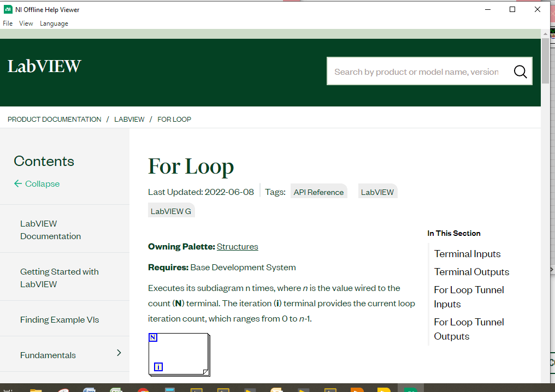This screenshot has height=392, width=555.
Task: Click the scrollbar up arrow
Action: coord(545,34)
